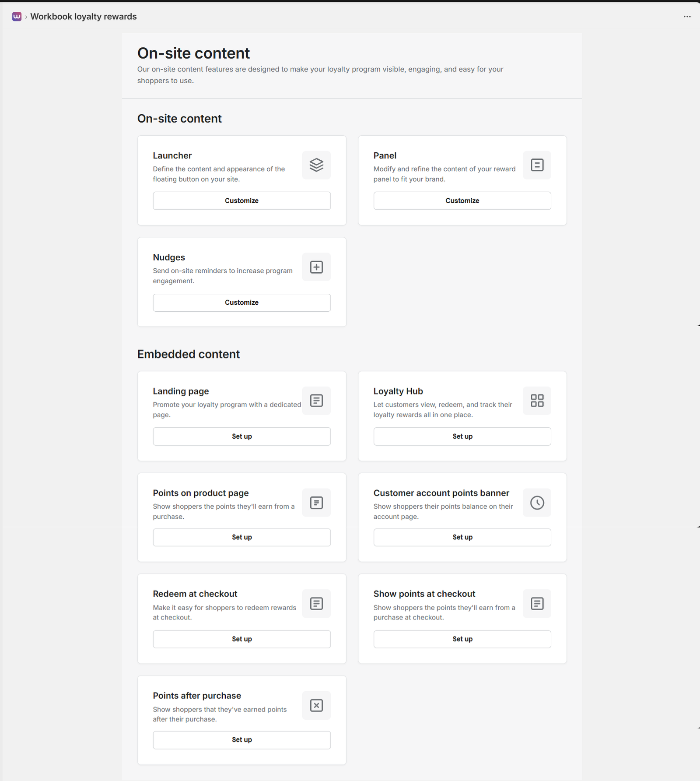
Task: Set up Points after purchase
Action: (241, 739)
